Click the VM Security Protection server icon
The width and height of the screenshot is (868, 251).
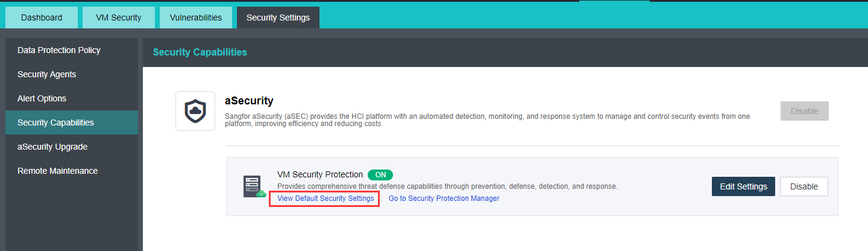tap(254, 186)
